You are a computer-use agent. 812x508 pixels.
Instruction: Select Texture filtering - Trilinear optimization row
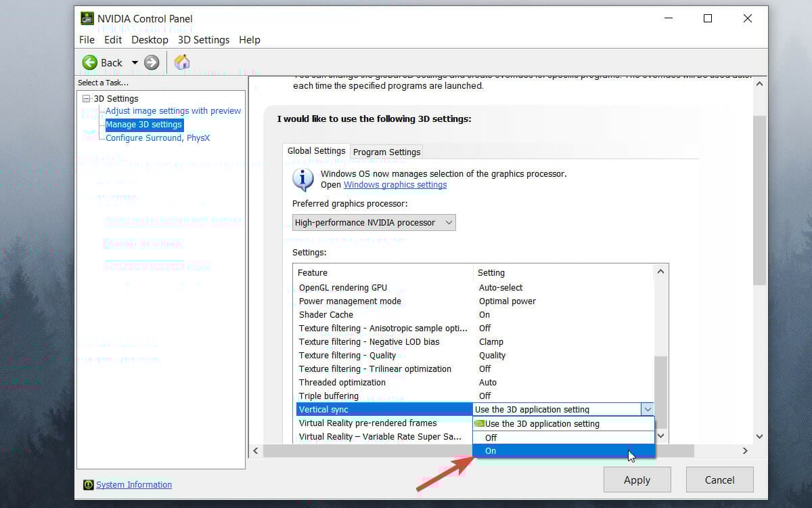tap(475, 369)
